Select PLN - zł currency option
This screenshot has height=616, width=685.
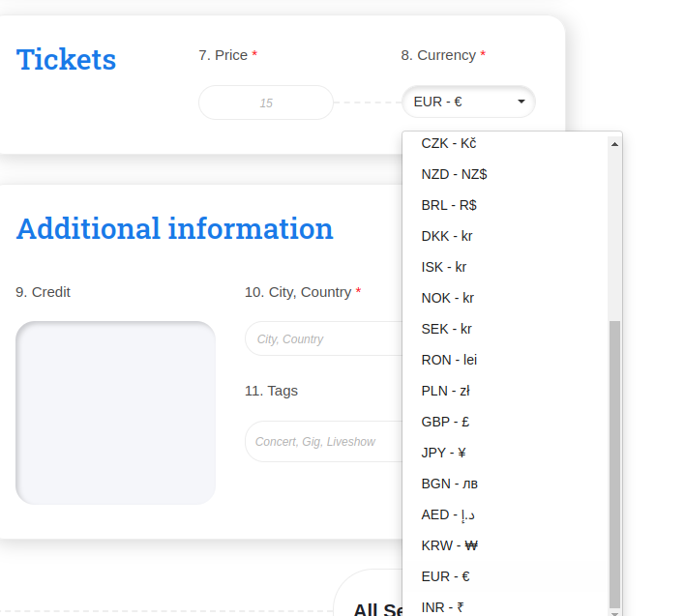click(x=445, y=391)
